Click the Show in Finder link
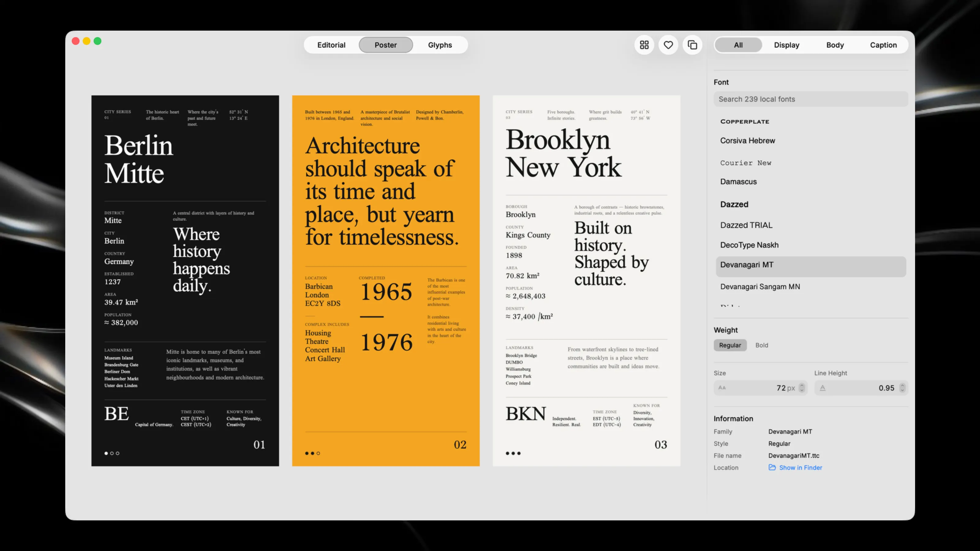Viewport: 980px width, 551px height. tap(801, 467)
